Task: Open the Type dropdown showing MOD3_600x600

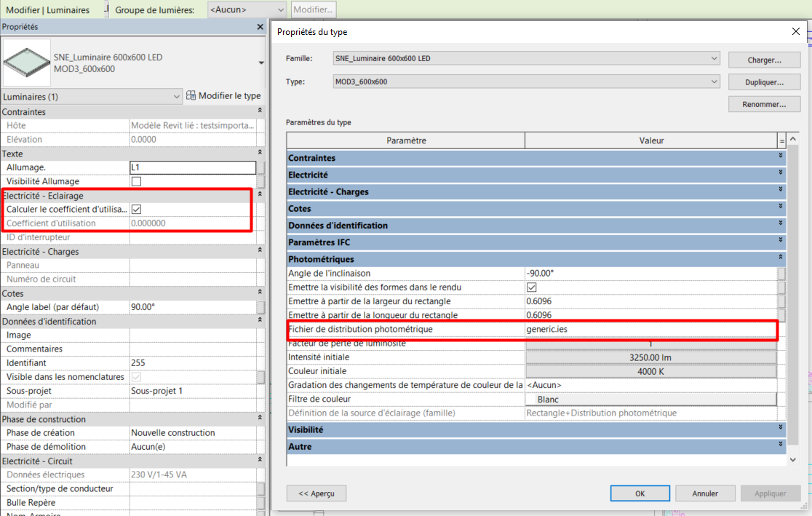Action: point(714,82)
